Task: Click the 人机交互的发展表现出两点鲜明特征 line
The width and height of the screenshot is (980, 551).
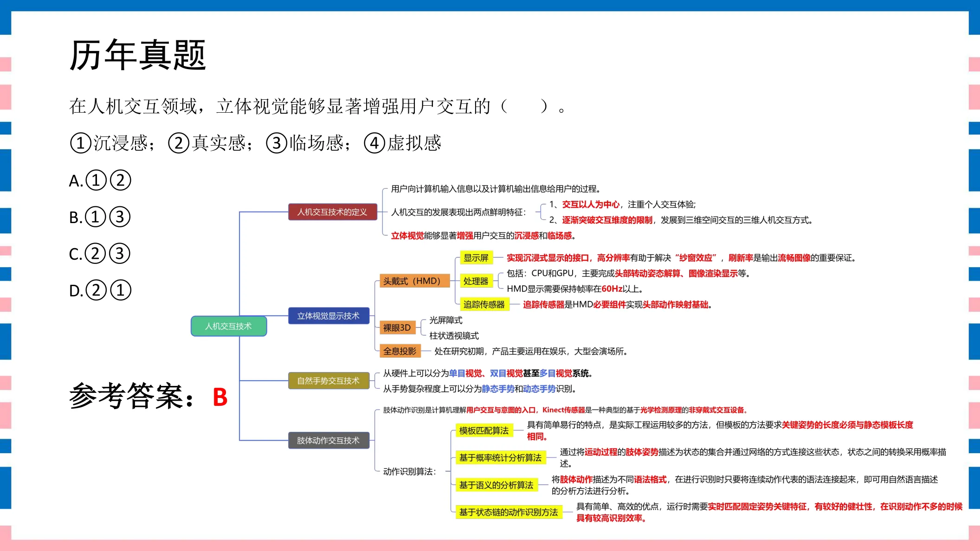Action: (x=459, y=212)
